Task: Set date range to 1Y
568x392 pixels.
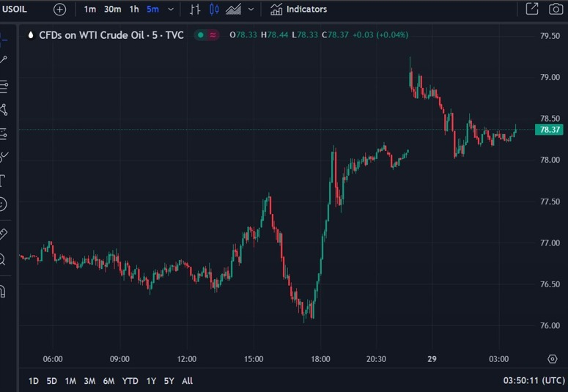Action: tap(151, 381)
